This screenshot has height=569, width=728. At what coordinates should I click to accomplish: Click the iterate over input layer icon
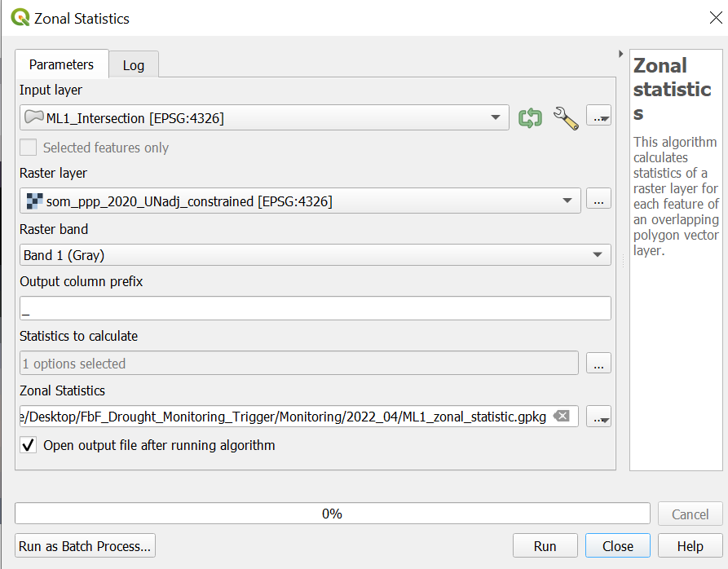tap(530, 118)
